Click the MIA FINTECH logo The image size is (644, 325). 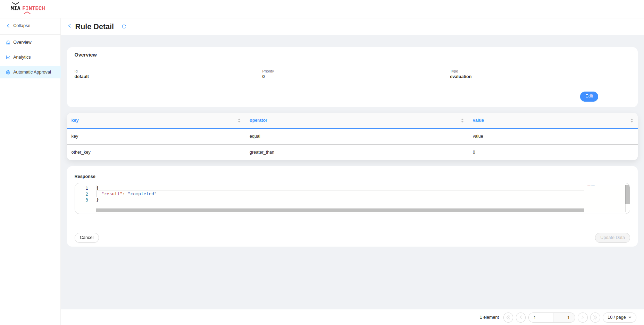[27, 8]
